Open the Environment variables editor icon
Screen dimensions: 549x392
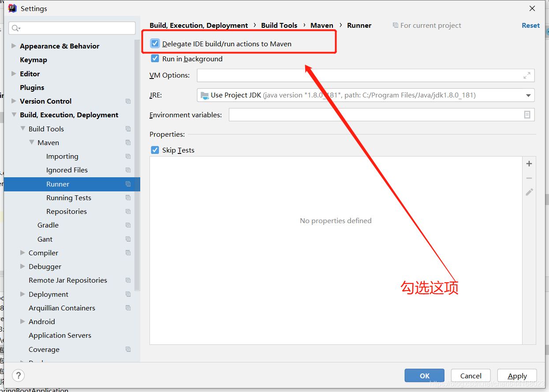[x=527, y=115]
